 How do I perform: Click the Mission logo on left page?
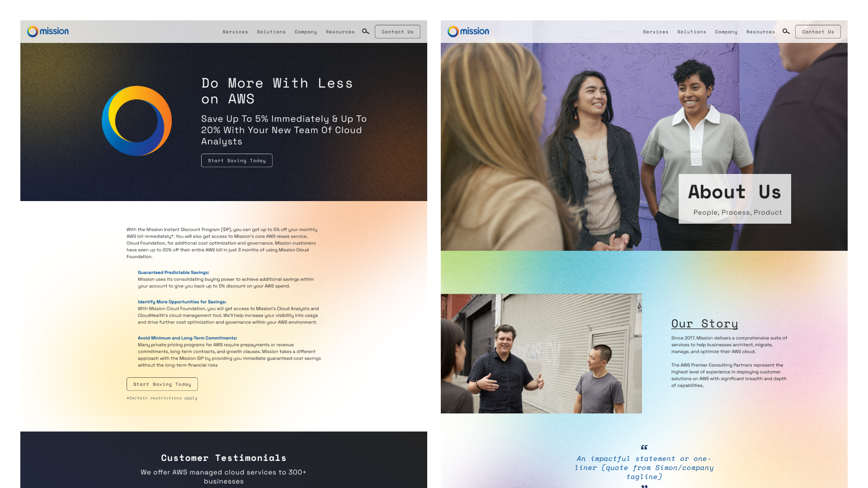(48, 31)
